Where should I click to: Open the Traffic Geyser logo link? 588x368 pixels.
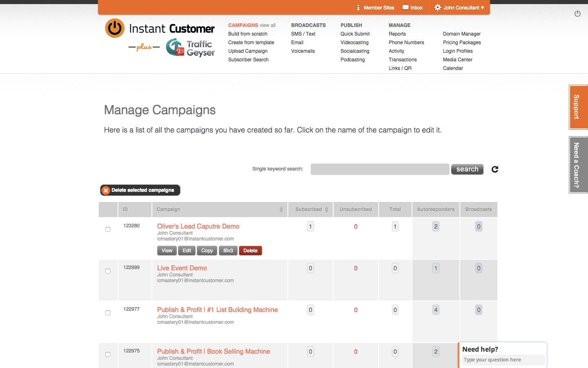(x=191, y=47)
